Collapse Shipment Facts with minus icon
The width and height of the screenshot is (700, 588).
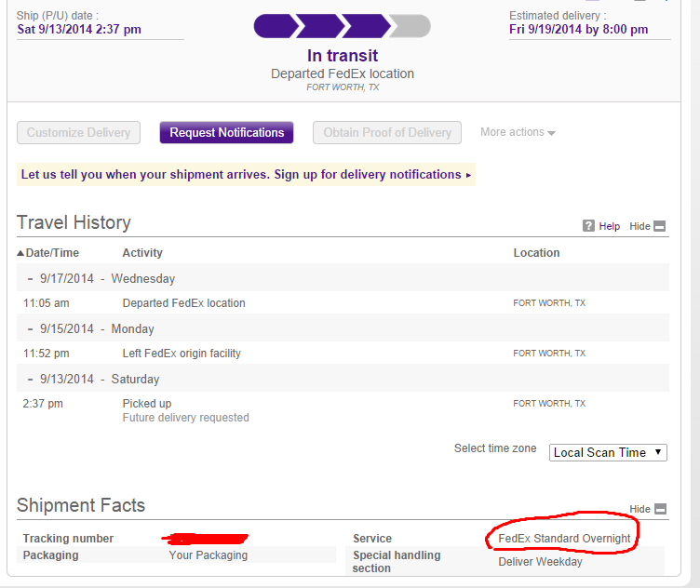coord(660,509)
